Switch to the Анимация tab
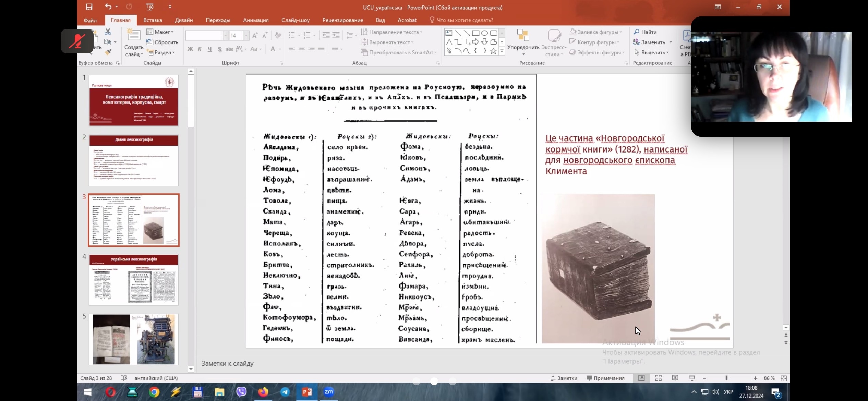Screen dimensions: 868x401 coord(256,20)
